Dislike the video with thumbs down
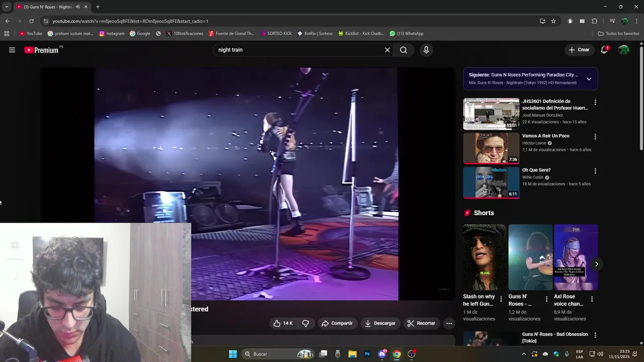 tap(305, 323)
